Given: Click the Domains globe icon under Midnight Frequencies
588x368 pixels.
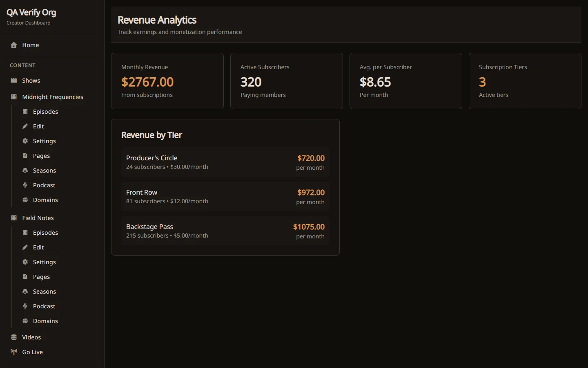Looking at the screenshot, I should pos(25,200).
